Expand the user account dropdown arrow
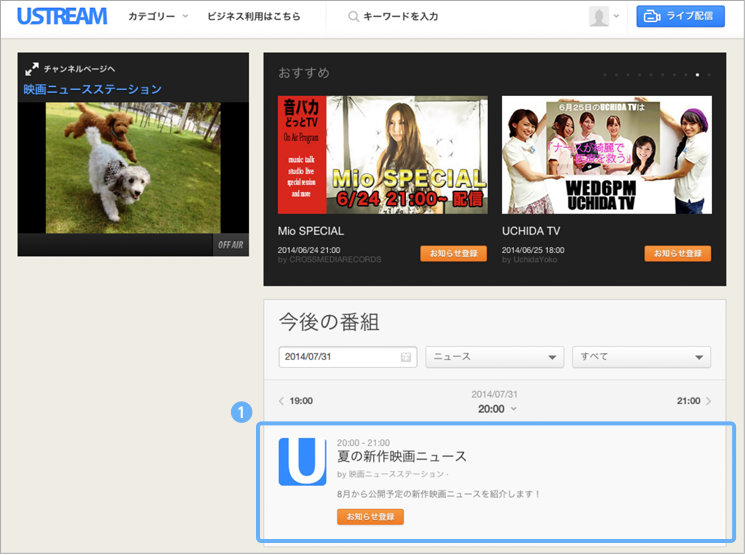The image size is (745, 555). coord(616,16)
